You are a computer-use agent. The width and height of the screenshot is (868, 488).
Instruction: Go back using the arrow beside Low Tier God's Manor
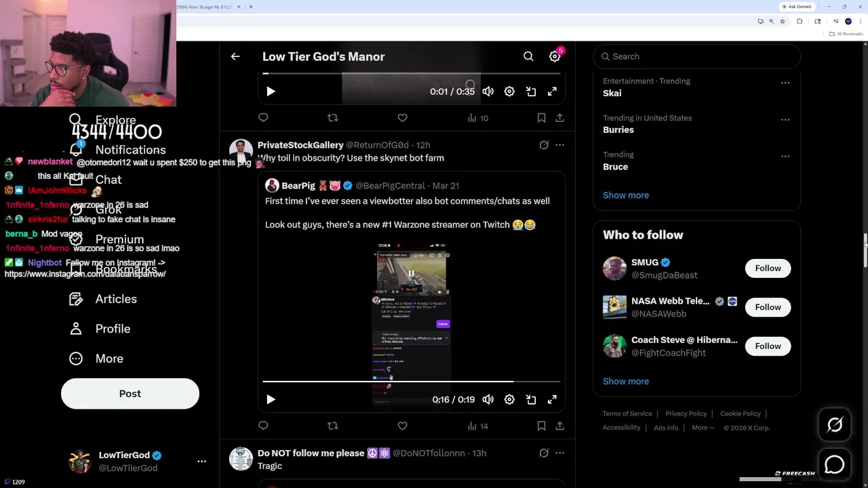235,57
